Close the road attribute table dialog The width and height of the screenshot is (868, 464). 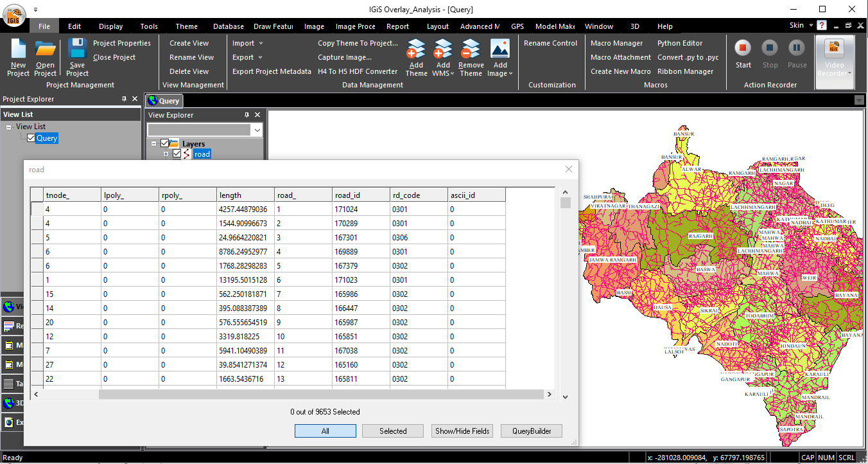pos(568,169)
